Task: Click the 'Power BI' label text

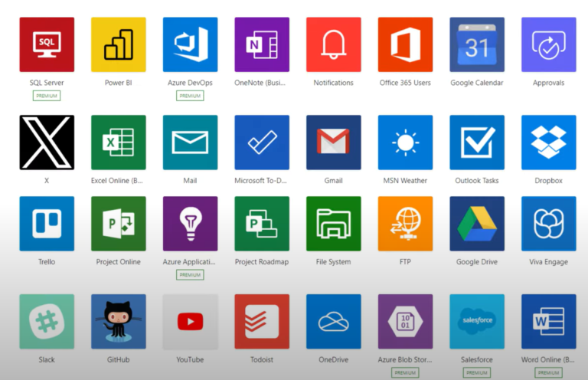Action: (119, 83)
